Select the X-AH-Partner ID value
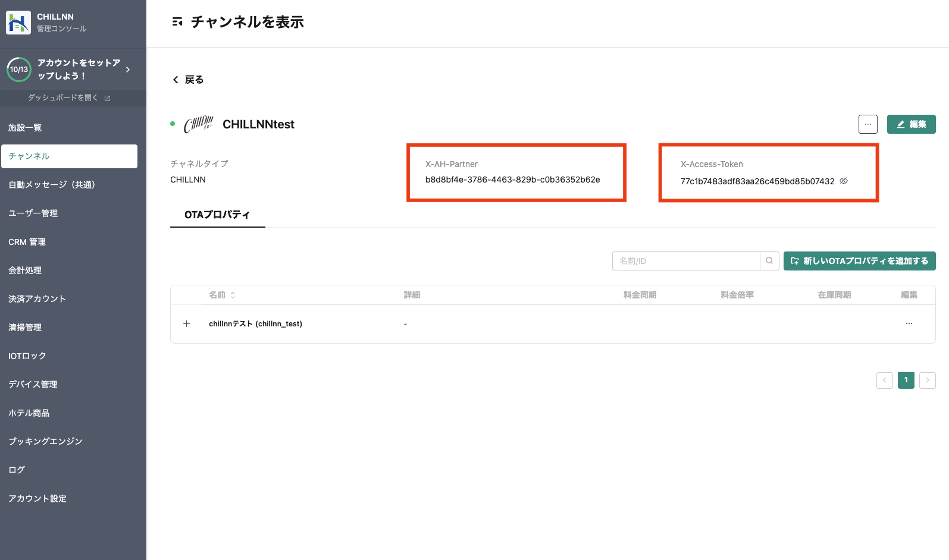The height and width of the screenshot is (560, 949). [x=512, y=180]
